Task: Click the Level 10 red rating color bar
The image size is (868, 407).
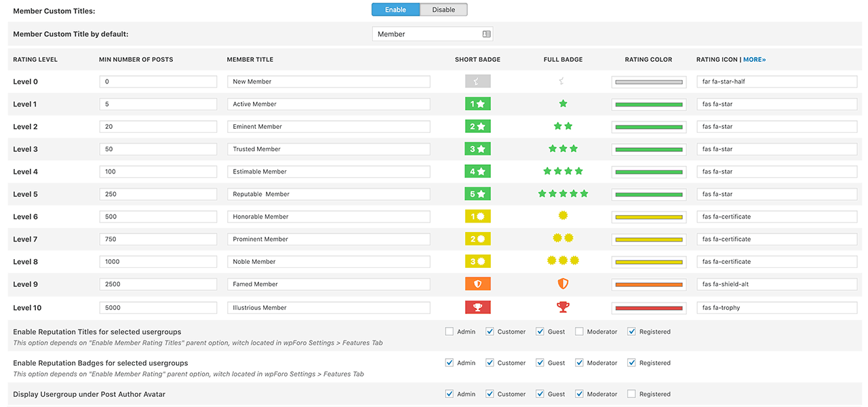Action: coord(648,308)
